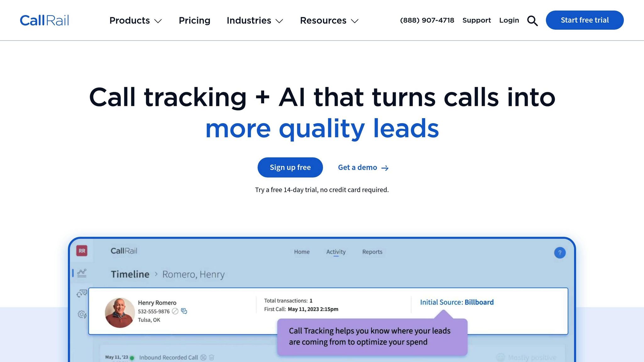Click the red RR account badge

pos(82,251)
